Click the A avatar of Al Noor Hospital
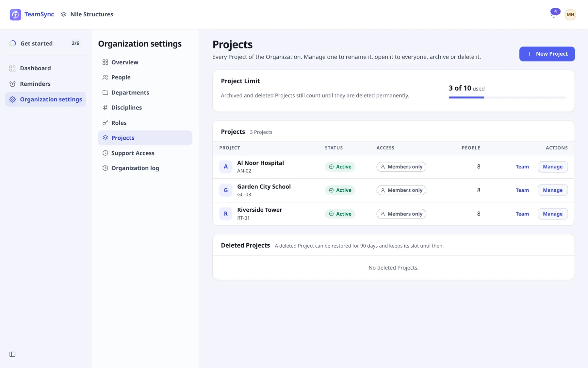This screenshot has width=588, height=368. (x=226, y=167)
